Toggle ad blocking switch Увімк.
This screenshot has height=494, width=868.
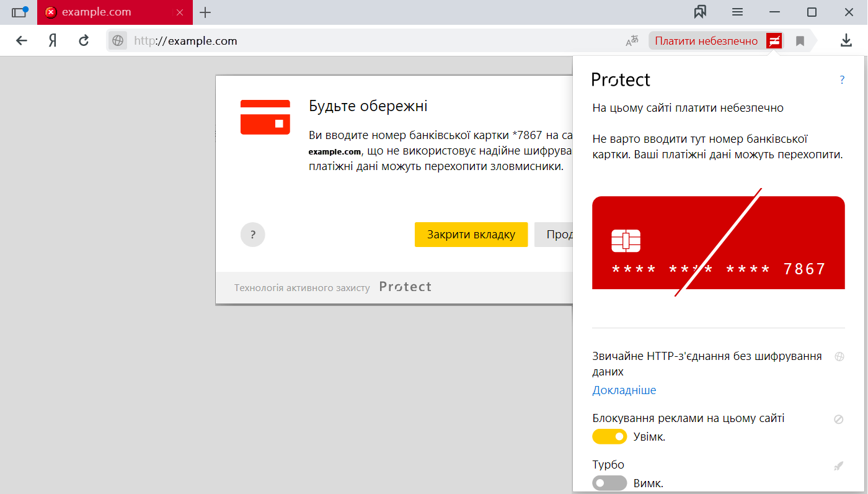[x=609, y=437]
